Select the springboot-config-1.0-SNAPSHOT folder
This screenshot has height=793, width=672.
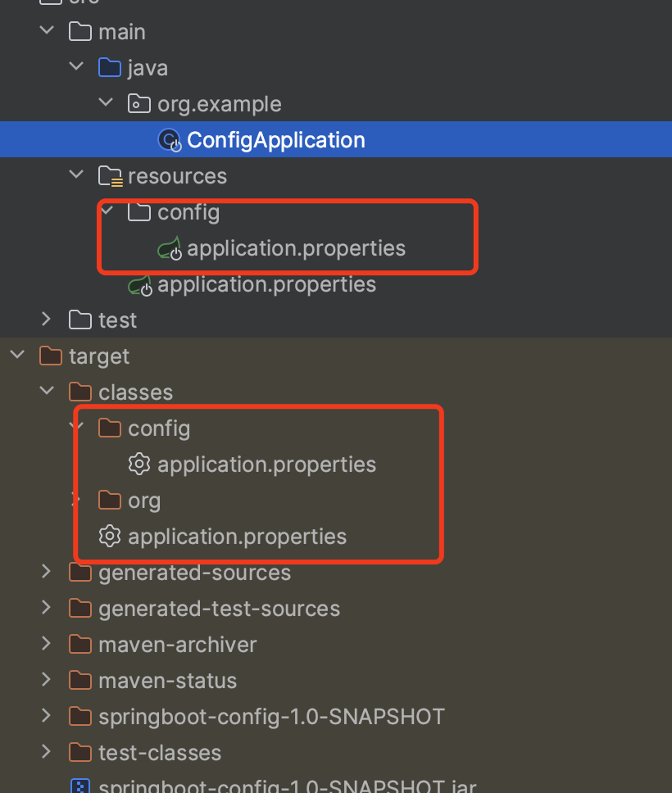[x=272, y=717]
